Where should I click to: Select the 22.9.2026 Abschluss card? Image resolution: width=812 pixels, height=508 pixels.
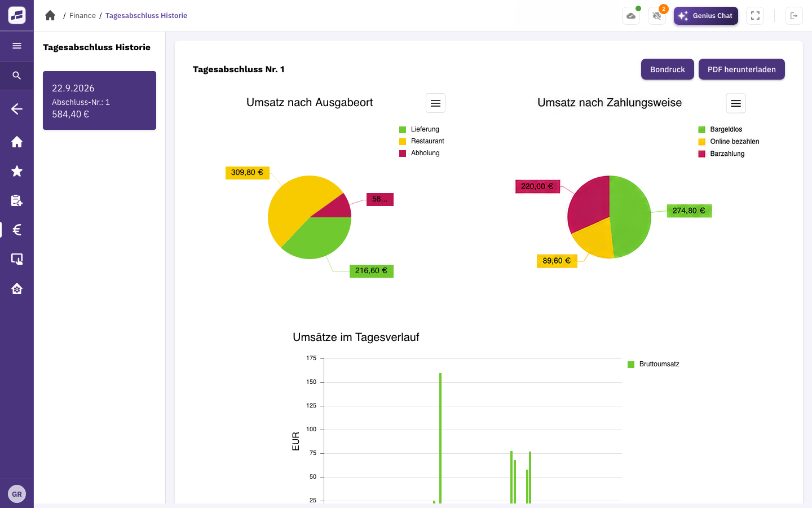point(99,100)
